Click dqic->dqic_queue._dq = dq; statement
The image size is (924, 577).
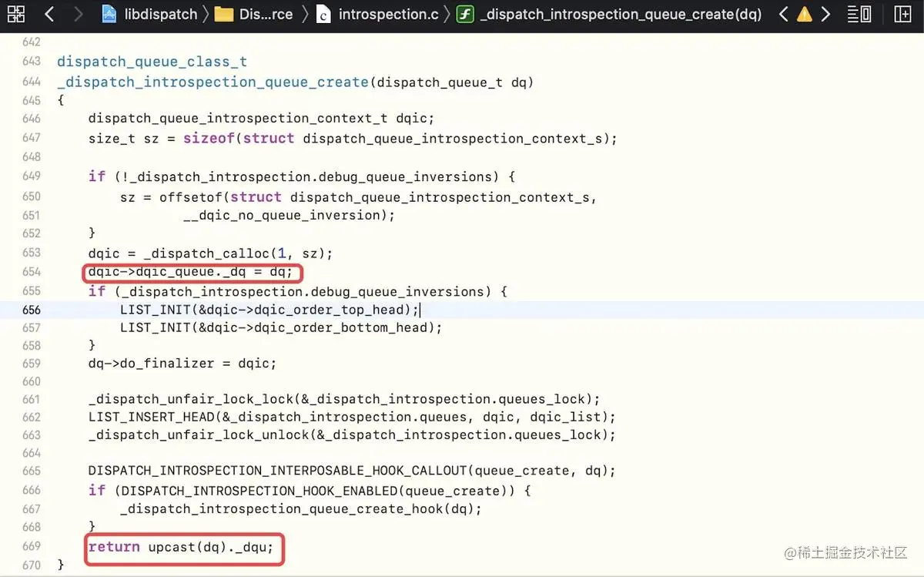pyautogui.click(x=191, y=272)
